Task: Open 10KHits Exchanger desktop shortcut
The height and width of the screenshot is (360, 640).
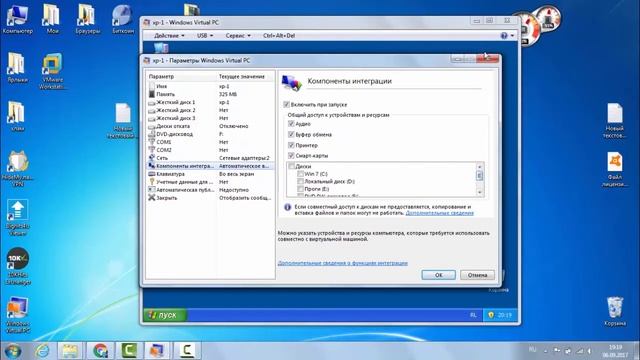Action: coord(18,266)
